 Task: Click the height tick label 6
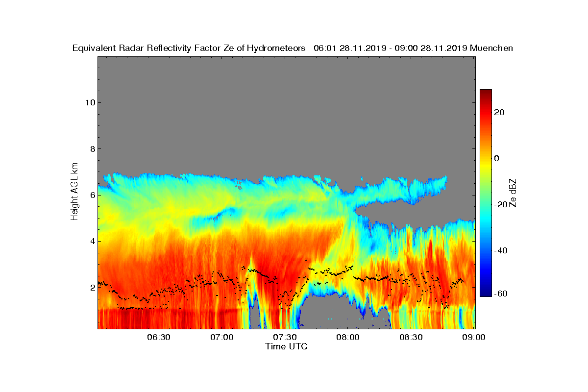click(92, 195)
